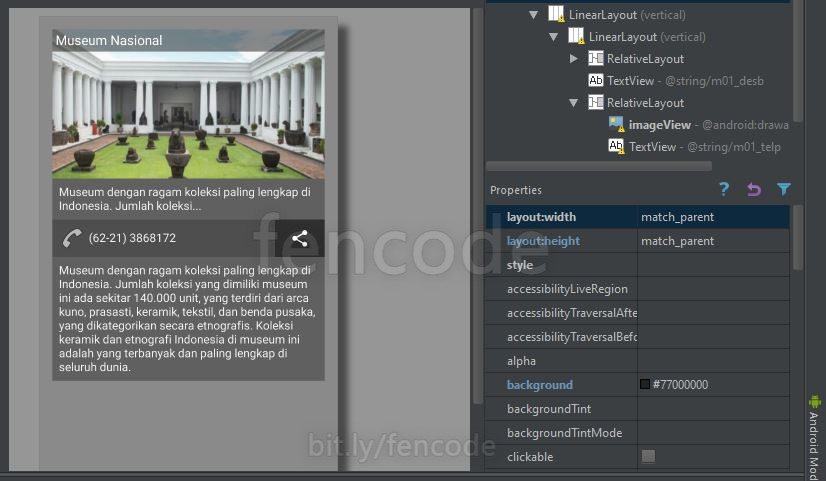Click background color swatch #77000000
Image resolution: width=826 pixels, height=481 pixels.
click(645, 384)
